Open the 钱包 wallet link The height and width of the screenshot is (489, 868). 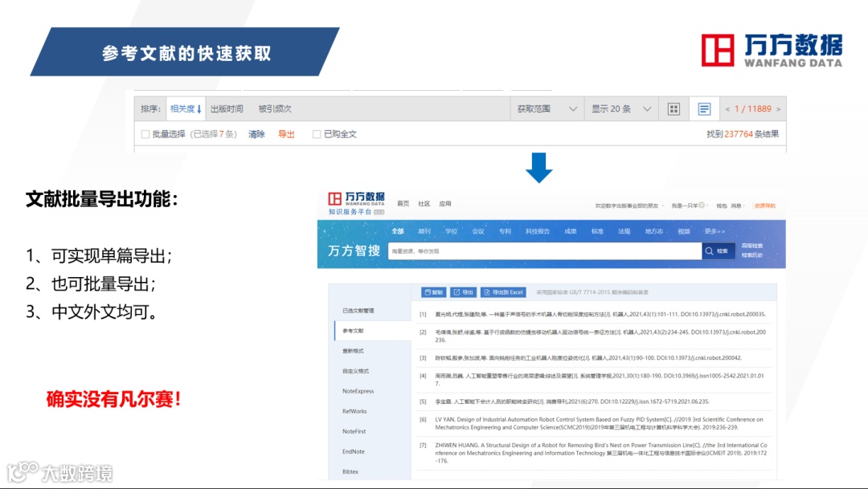coord(721,206)
